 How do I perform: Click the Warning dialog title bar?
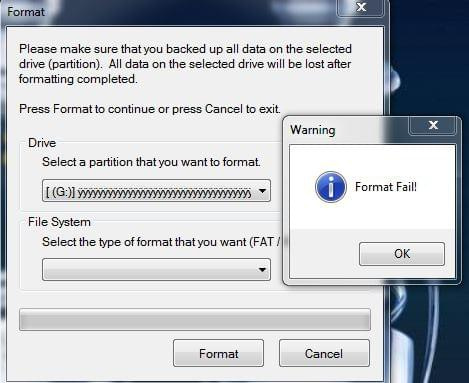point(348,130)
